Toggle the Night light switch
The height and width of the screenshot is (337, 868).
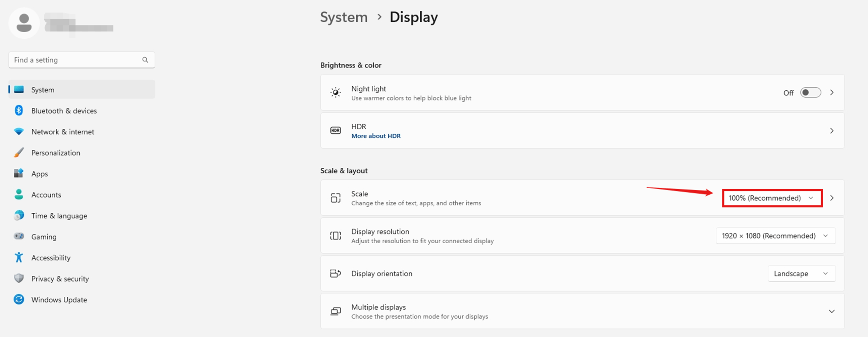tap(810, 92)
